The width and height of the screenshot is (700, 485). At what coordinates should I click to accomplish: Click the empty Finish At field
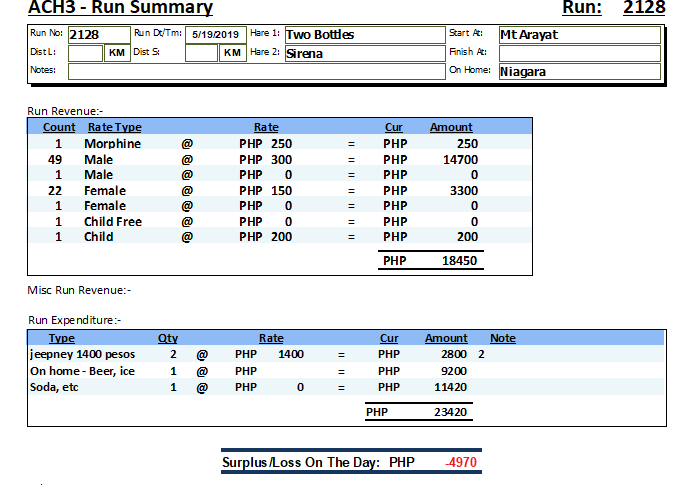click(579, 53)
